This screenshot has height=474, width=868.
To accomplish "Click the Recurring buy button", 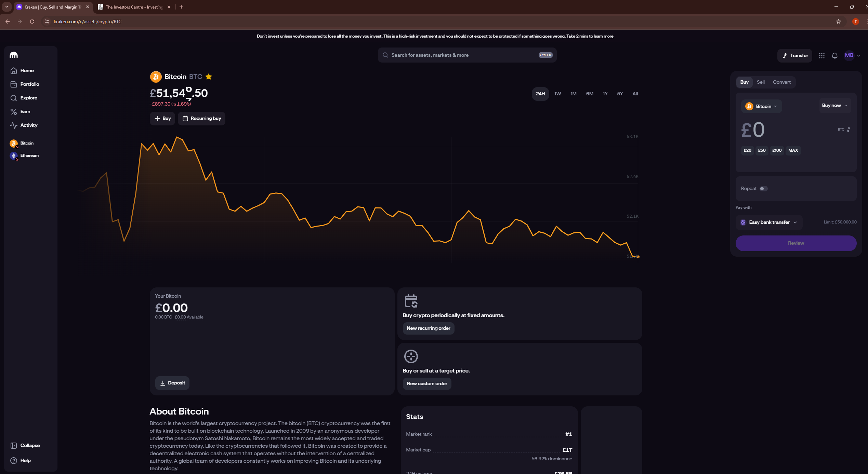I will tap(201, 118).
